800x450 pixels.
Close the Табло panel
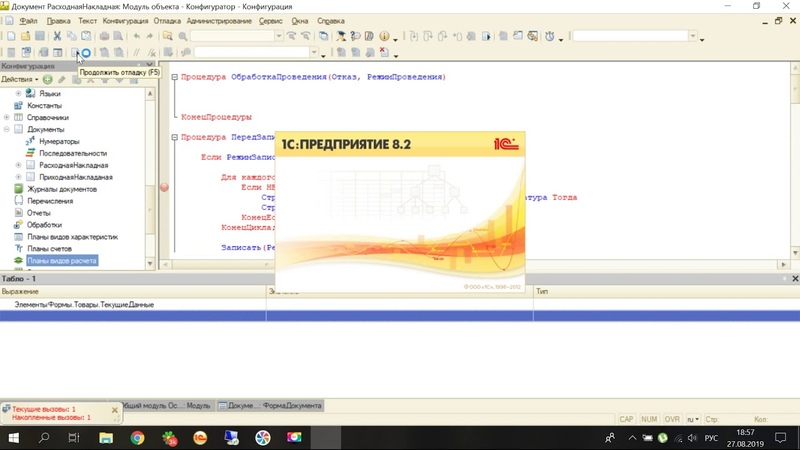pyautogui.click(x=795, y=279)
